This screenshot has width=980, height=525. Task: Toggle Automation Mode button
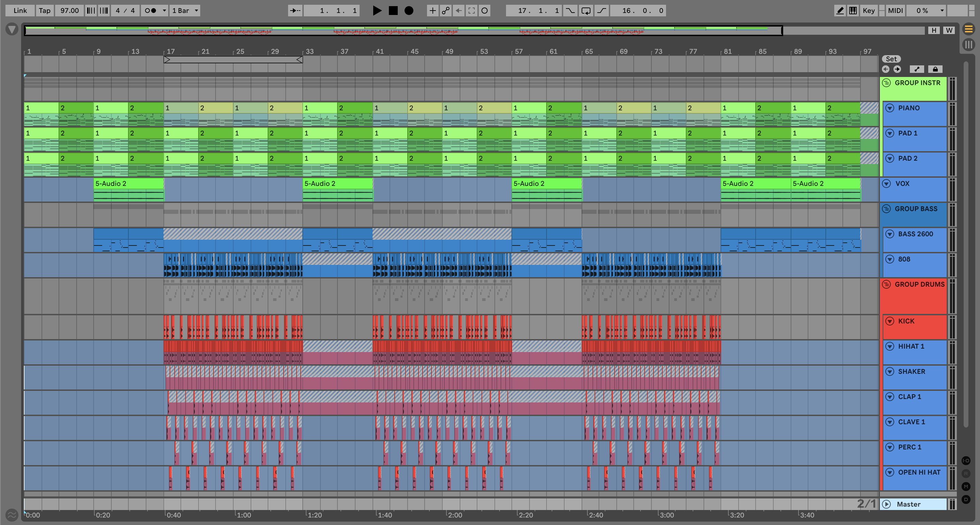coord(917,69)
